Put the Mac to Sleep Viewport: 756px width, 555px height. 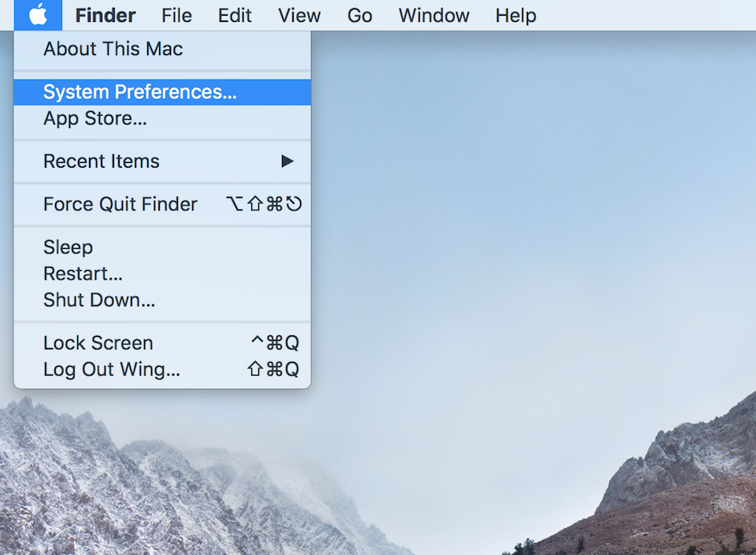68,246
